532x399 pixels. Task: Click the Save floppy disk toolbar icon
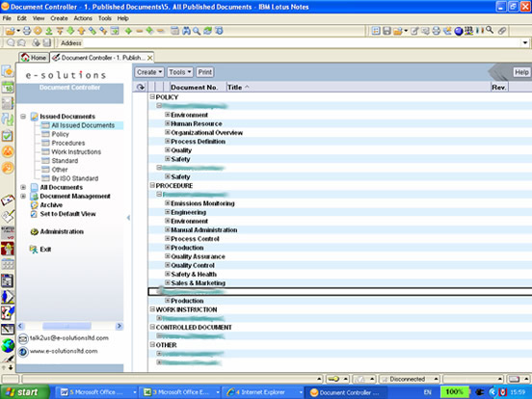386,31
